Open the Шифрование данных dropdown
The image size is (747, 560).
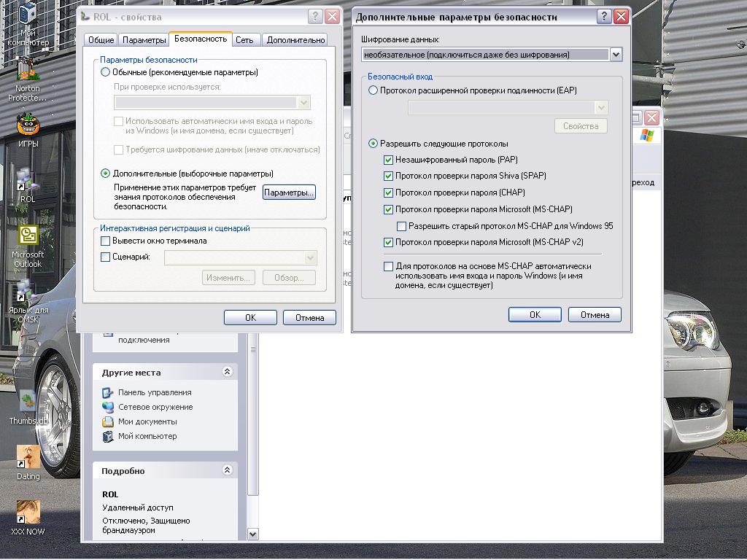point(616,55)
